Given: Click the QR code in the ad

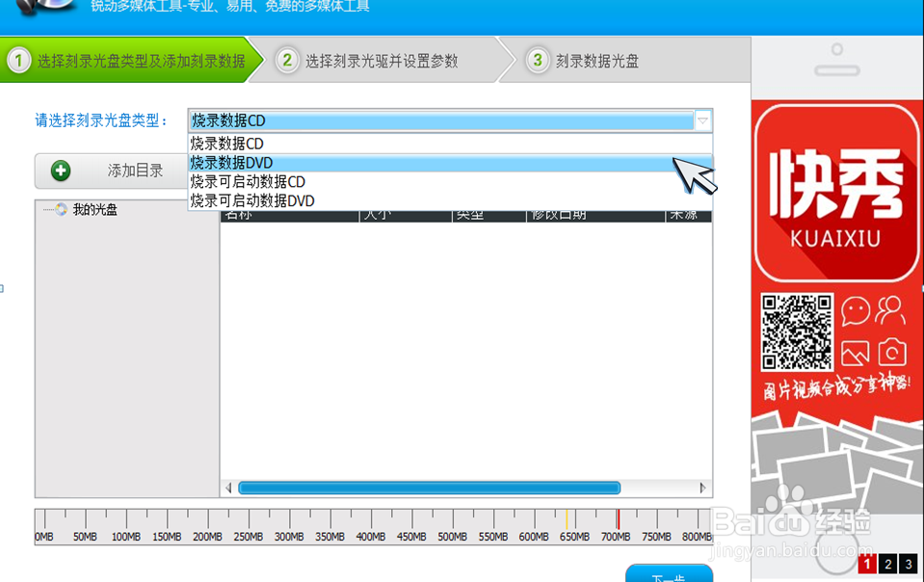Looking at the screenshot, I should click(x=797, y=331).
